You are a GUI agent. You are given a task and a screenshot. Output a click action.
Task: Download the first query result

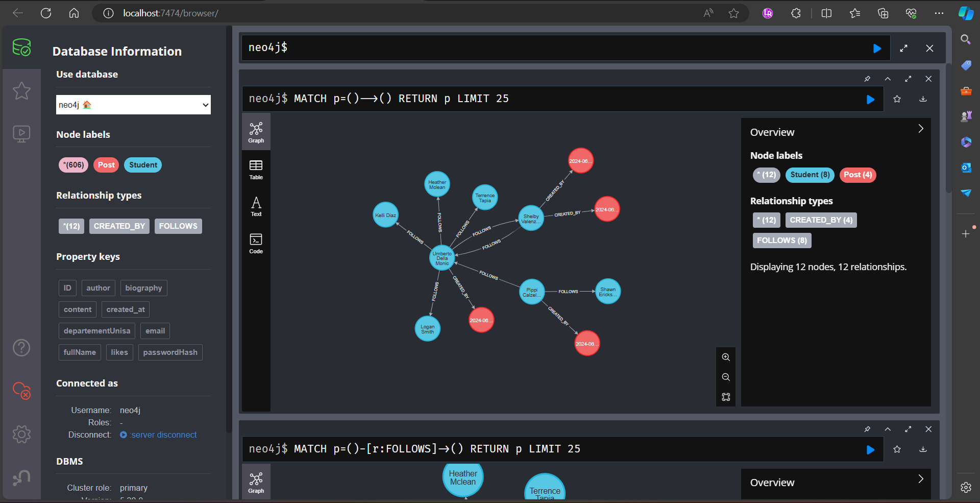coord(923,99)
